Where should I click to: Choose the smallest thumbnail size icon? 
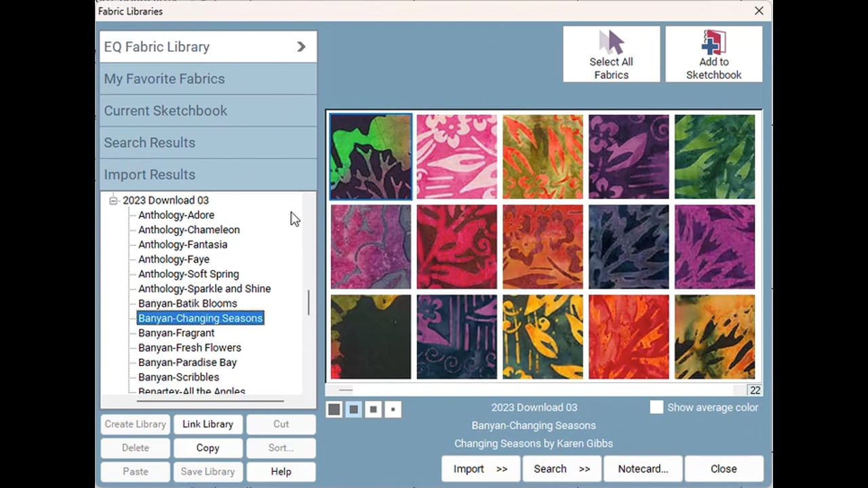(x=393, y=409)
